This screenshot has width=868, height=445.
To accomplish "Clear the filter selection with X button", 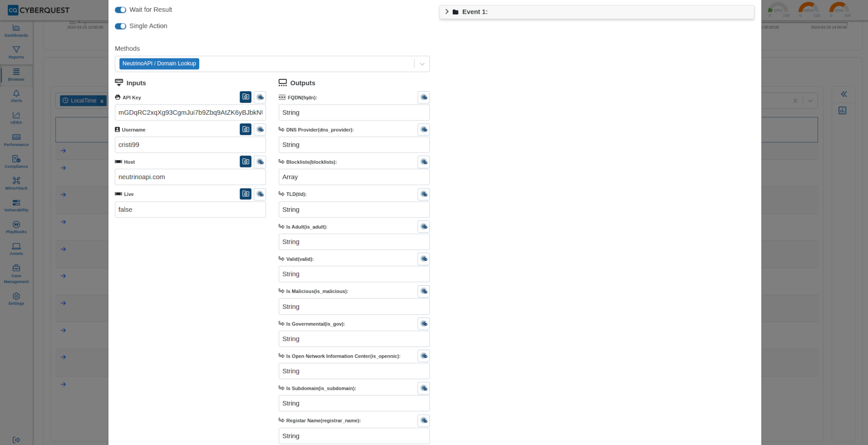I will coord(795,101).
